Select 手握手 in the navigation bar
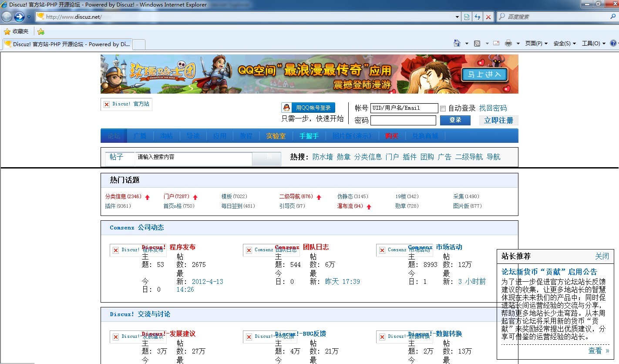The height and width of the screenshot is (364, 619). (x=309, y=136)
